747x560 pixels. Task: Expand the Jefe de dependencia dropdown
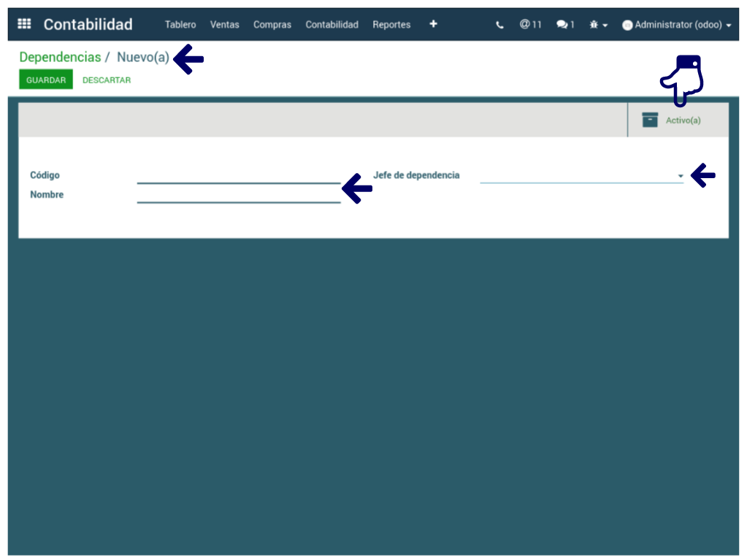[680, 176]
